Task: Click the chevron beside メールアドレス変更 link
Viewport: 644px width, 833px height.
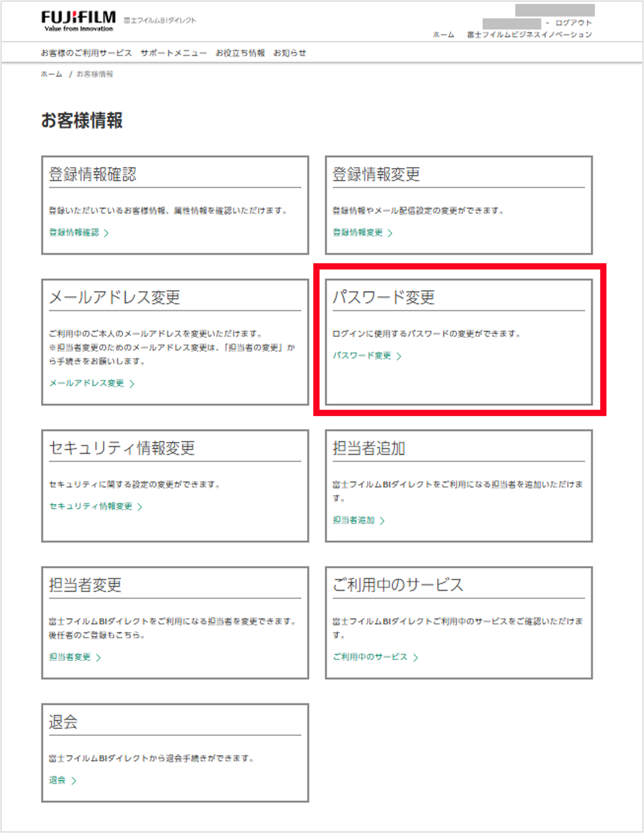Action: point(132,384)
